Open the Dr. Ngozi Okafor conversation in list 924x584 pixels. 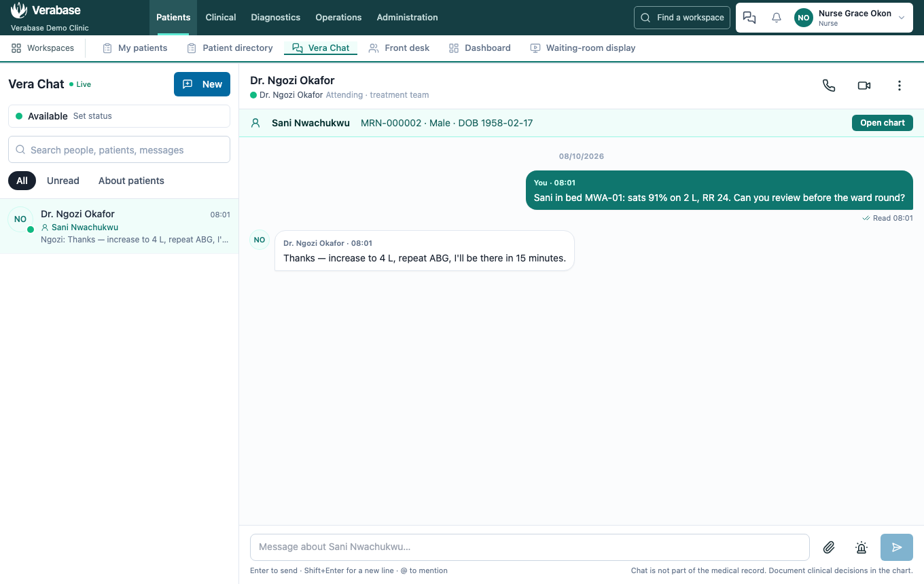119,226
